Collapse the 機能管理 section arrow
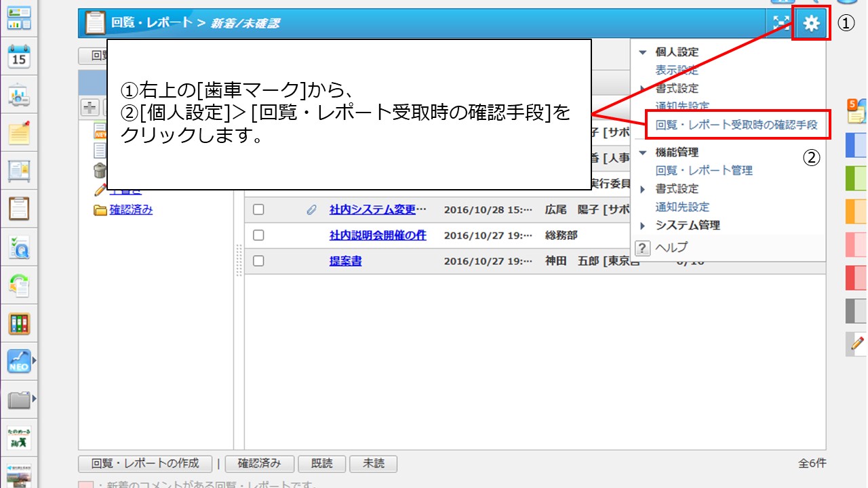 click(643, 152)
